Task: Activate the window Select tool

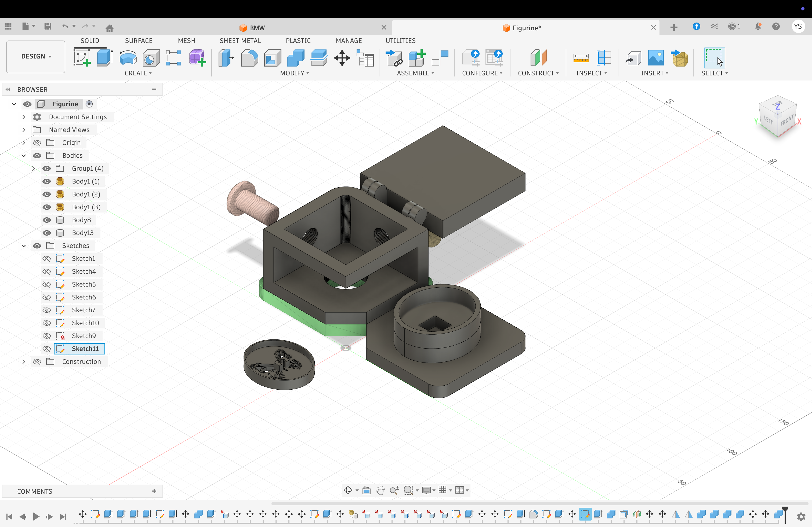Action: pyautogui.click(x=715, y=58)
